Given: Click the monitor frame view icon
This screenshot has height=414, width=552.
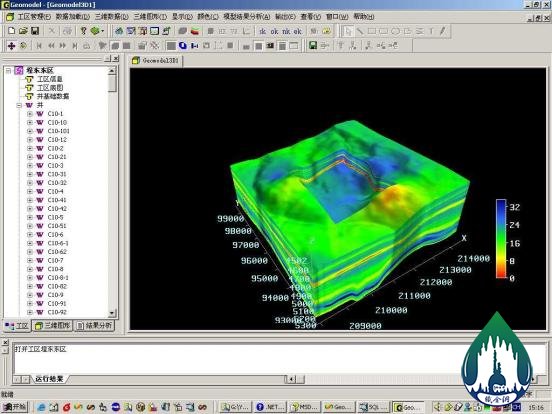Looking at the screenshot, I should click(x=155, y=31).
